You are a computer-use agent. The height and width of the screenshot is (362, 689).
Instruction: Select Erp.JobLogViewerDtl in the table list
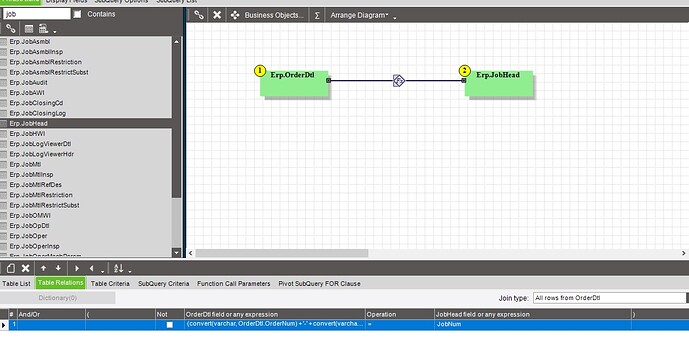tap(86, 144)
